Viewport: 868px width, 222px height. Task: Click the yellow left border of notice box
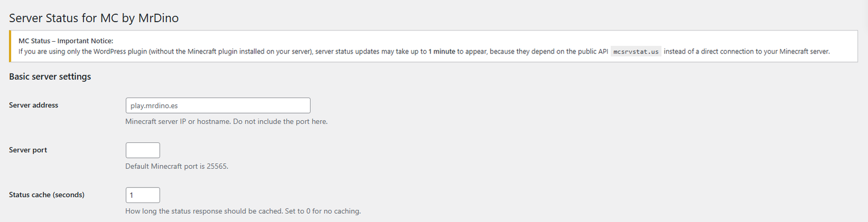10,47
